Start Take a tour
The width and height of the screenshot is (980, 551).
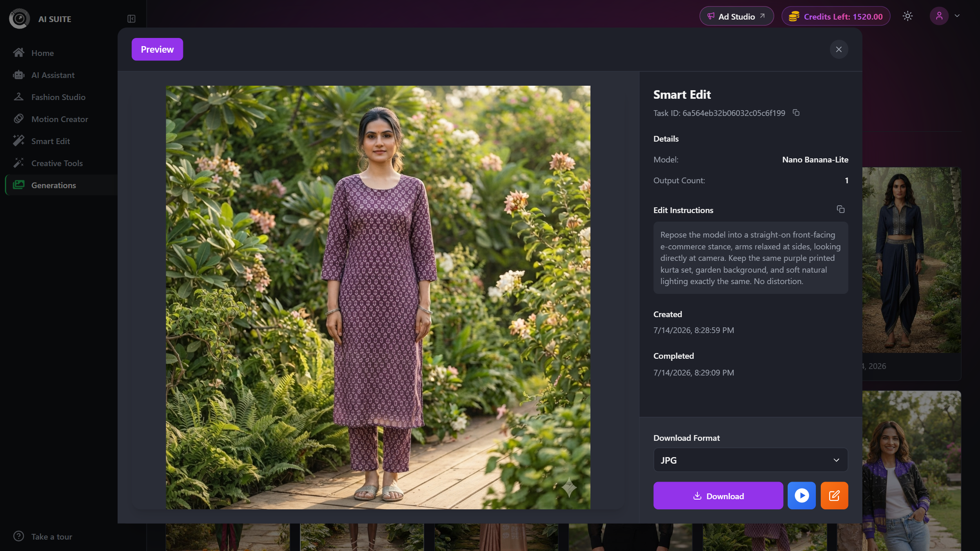[x=52, y=537]
